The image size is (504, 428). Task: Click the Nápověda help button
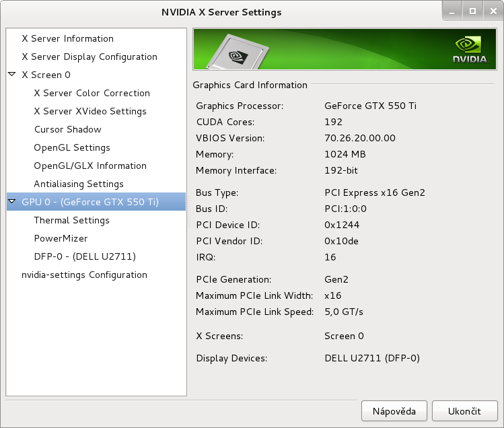click(x=394, y=411)
